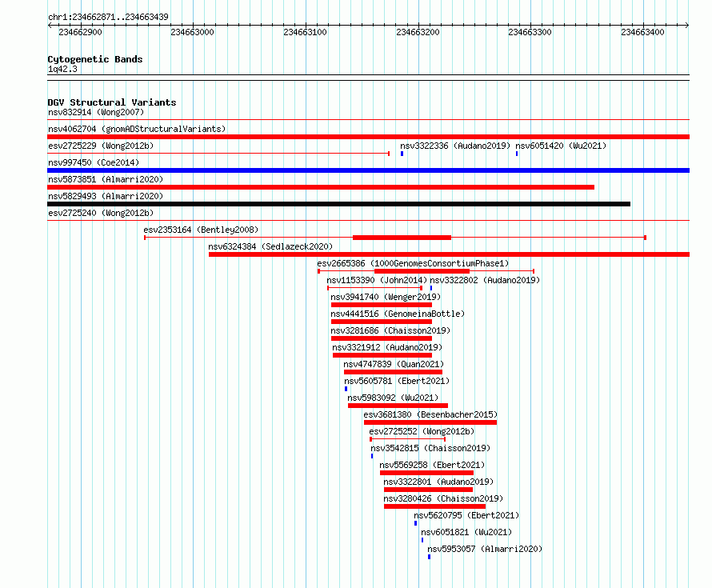Click the 1q42.3 cytogenetic band label

tap(62, 69)
